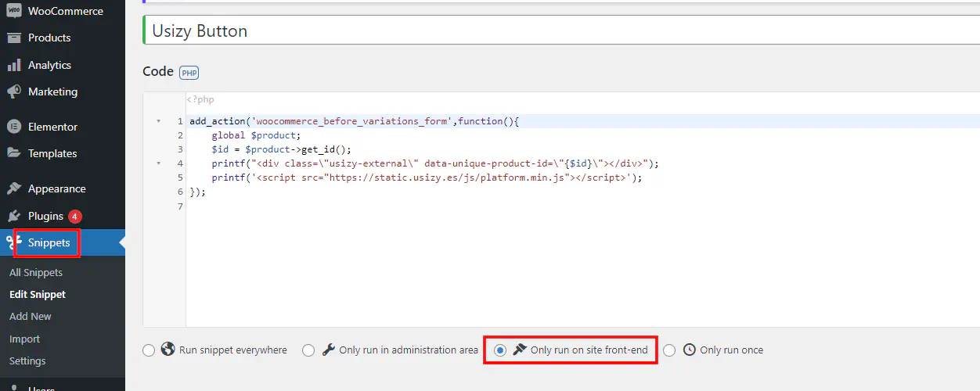The image size is (980, 391).
Task: Select Only run on site front-end radio
Action: (500, 350)
